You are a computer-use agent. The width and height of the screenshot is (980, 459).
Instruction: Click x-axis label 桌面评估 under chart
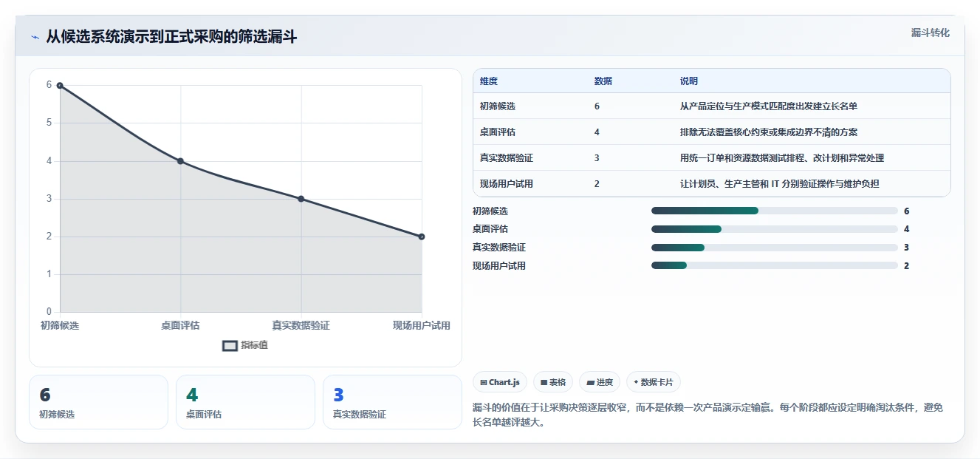click(180, 325)
